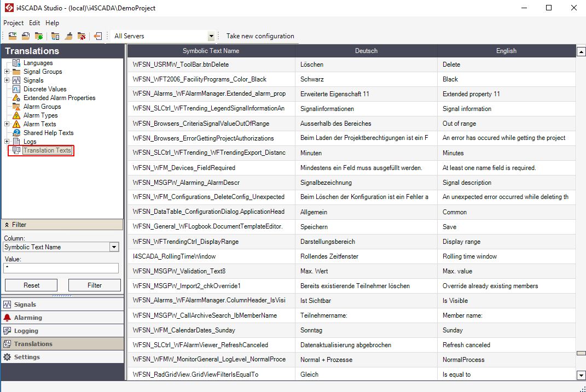Click the 'Out of range' English cell
Viewport: 586px width, 392px height.
pos(507,124)
